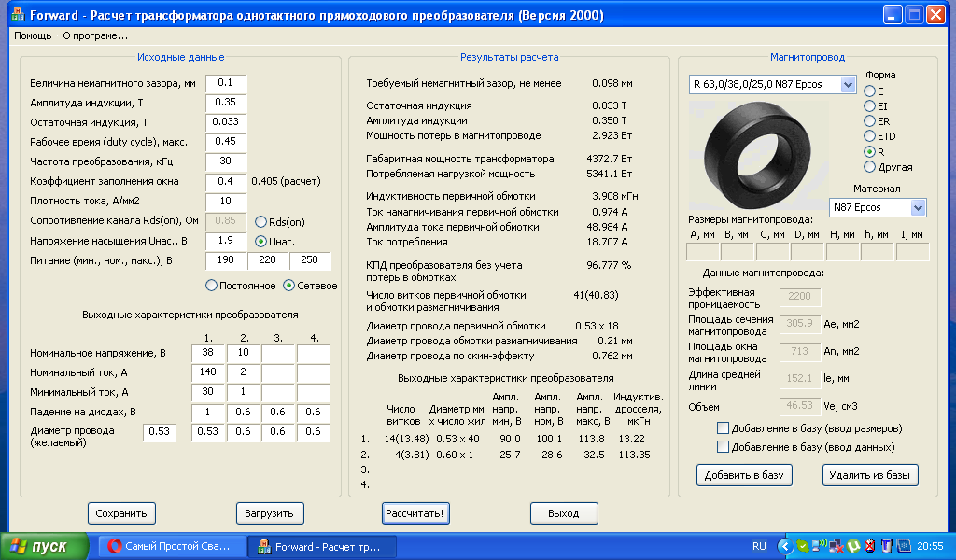Click the crossed-out device tray icon
This screenshot has width=956, height=560.
point(870,546)
